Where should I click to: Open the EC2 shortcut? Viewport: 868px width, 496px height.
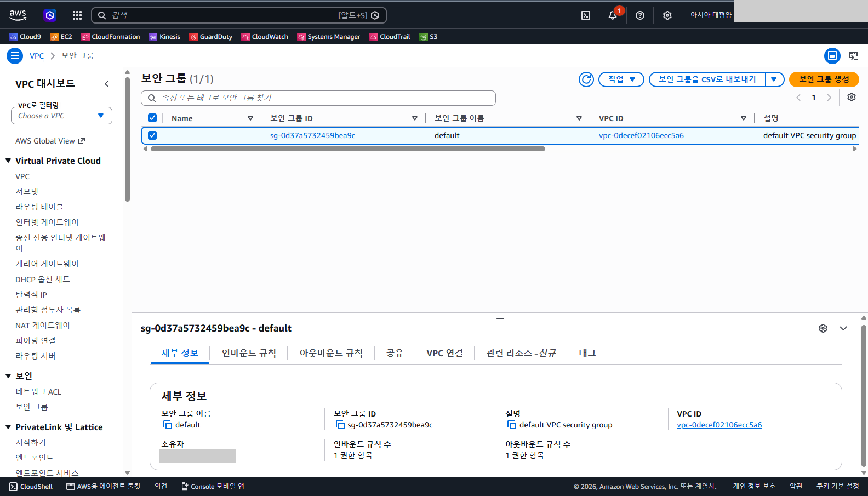point(61,37)
